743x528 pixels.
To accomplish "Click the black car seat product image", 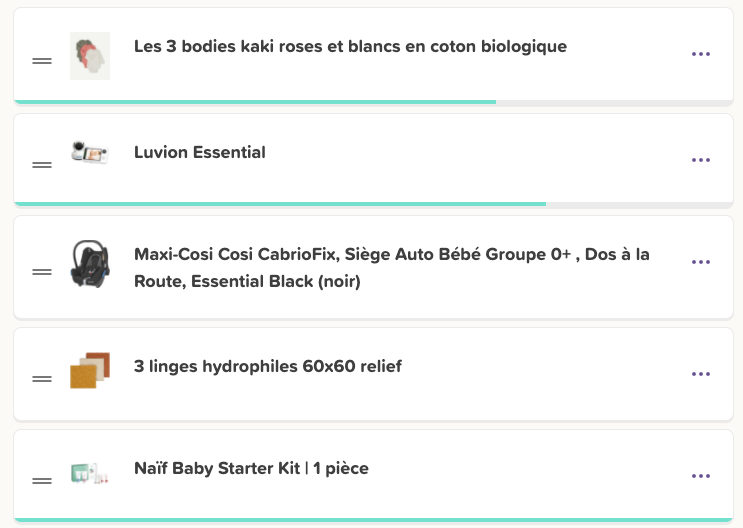I will 90,264.
